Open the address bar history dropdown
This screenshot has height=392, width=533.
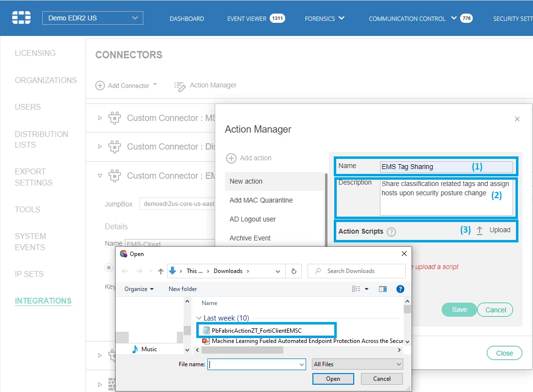(278, 272)
